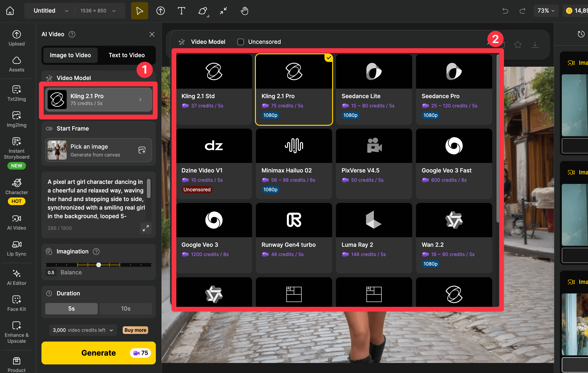The image size is (588, 373).
Task: Switch to the Text to Video tab
Action: coord(127,55)
